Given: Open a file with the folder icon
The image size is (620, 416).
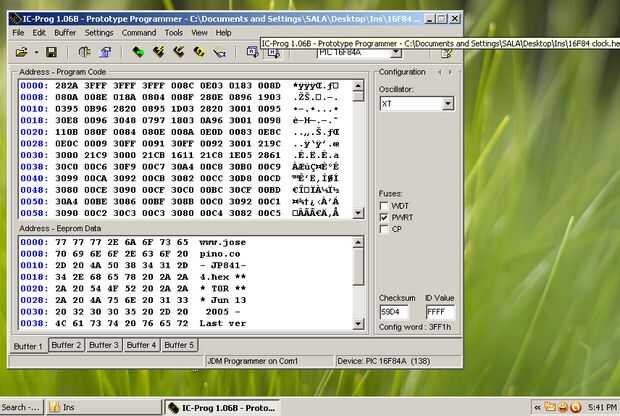Looking at the screenshot, I should pos(21,52).
